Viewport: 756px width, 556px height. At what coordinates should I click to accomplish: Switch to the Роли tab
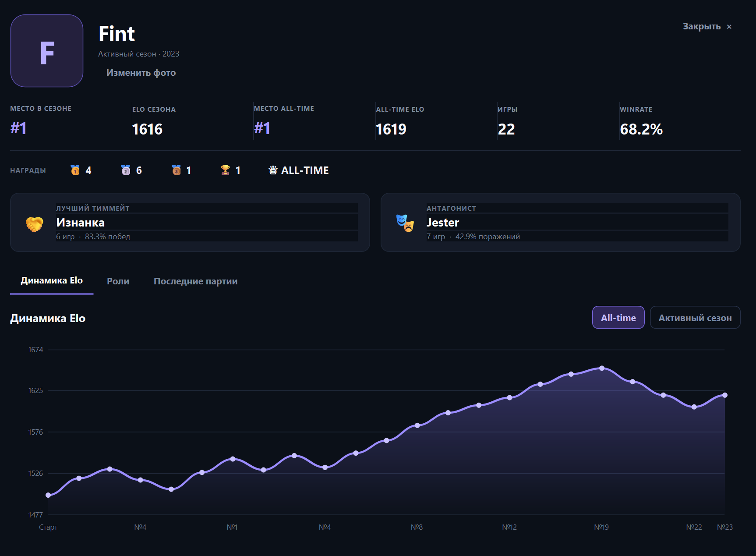click(x=118, y=281)
